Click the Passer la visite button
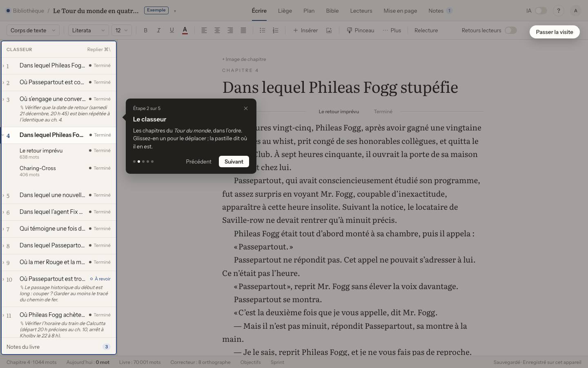Screen dimensions: 588x368 pos(555,32)
